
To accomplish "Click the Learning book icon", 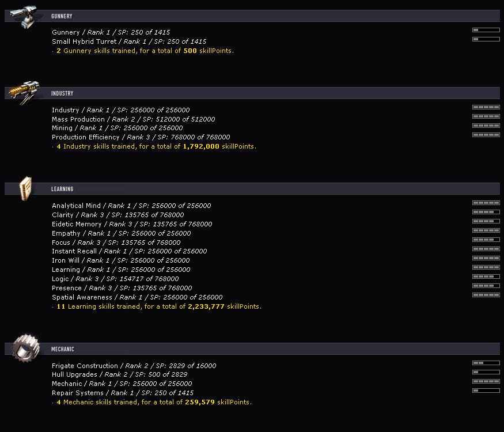I will 25,188.
